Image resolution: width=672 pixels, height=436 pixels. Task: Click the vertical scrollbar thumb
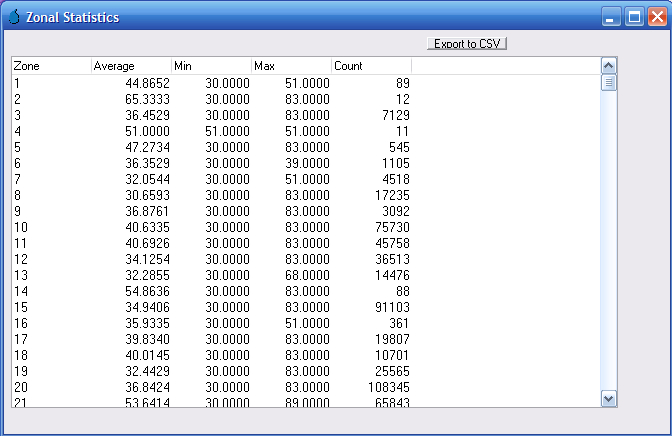point(609,83)
